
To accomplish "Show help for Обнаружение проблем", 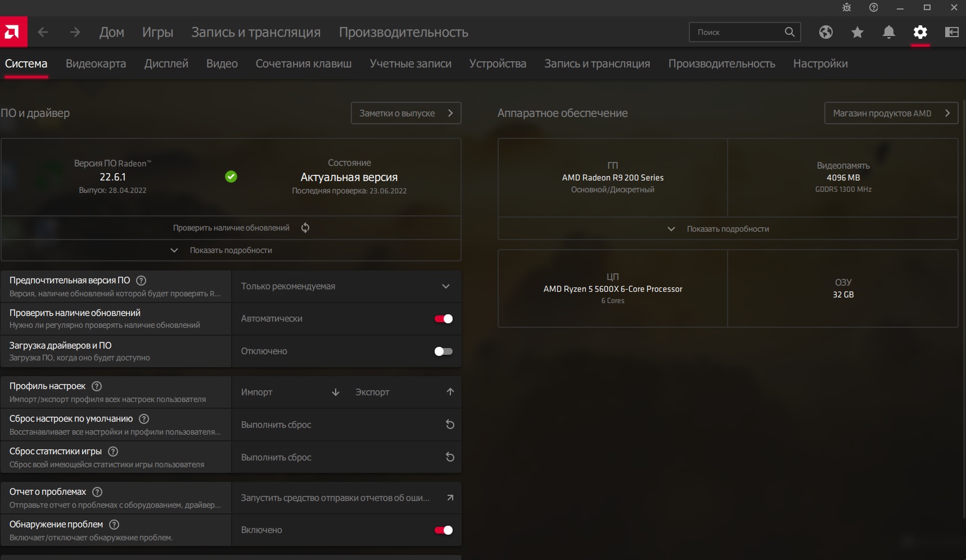I will coord(114,525).
